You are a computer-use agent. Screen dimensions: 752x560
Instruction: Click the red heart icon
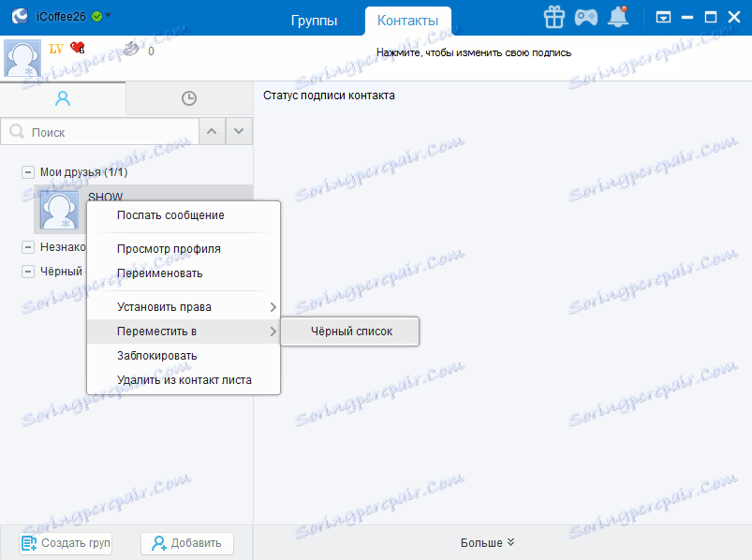[77, 48]
